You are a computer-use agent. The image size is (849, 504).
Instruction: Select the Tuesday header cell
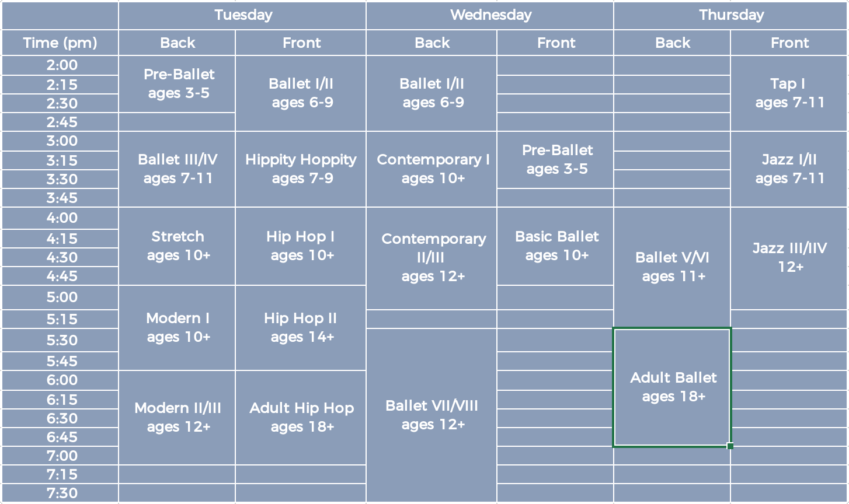point(242,15)
